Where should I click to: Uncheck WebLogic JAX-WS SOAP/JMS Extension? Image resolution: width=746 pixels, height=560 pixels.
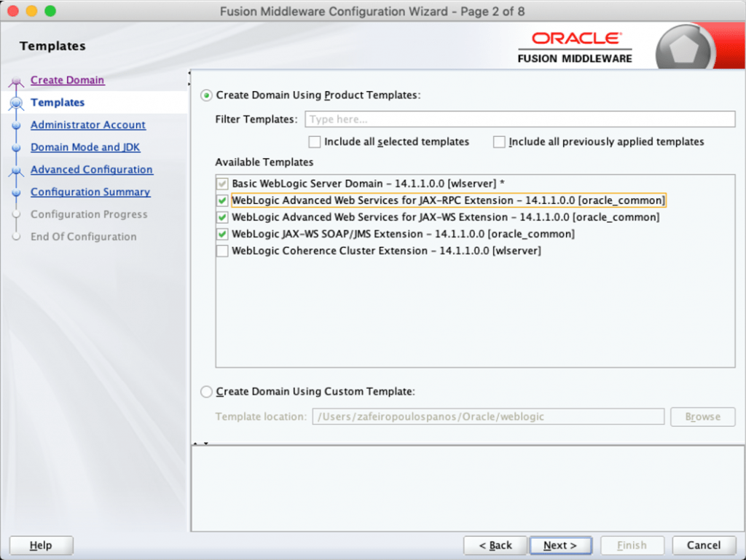222,234
